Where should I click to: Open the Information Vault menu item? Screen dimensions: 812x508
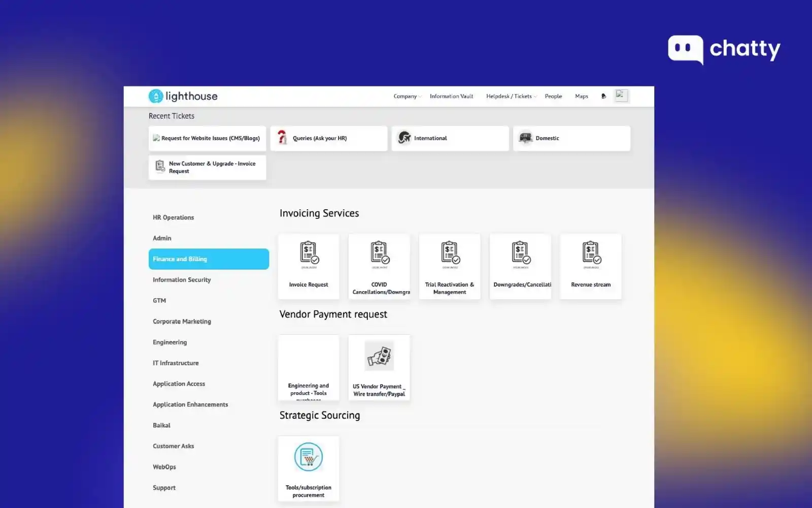pyautogui.click(x=451, y=96)
